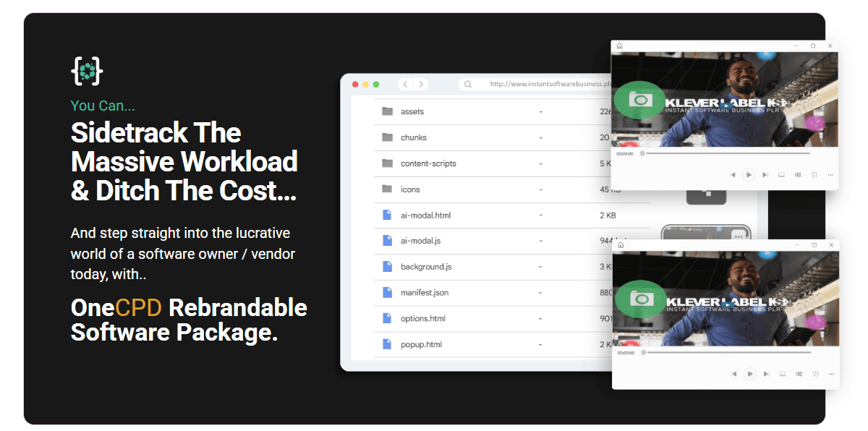The height and width of the screenshot is (431, 868).
Task: Click the 00:00:00 timestamp in upper player
Action: point(625,153)
